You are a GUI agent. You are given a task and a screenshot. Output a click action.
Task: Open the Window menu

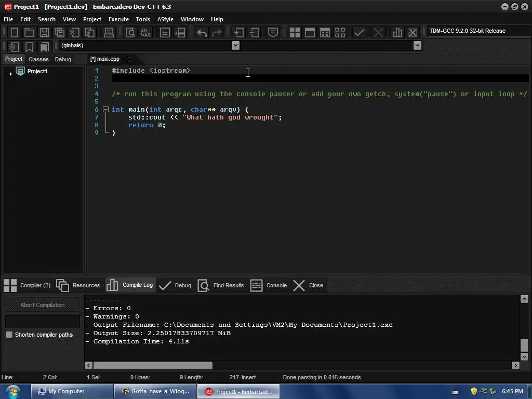point(192,19)
